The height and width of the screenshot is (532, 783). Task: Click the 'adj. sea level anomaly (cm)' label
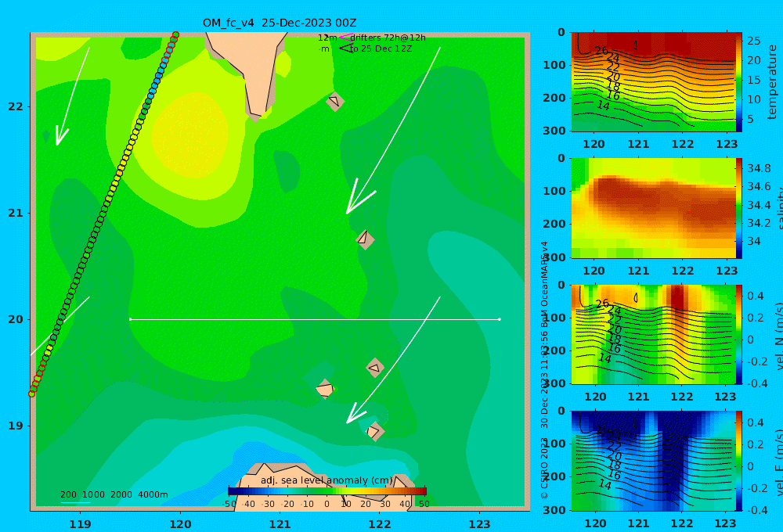[x=327, y=480]
